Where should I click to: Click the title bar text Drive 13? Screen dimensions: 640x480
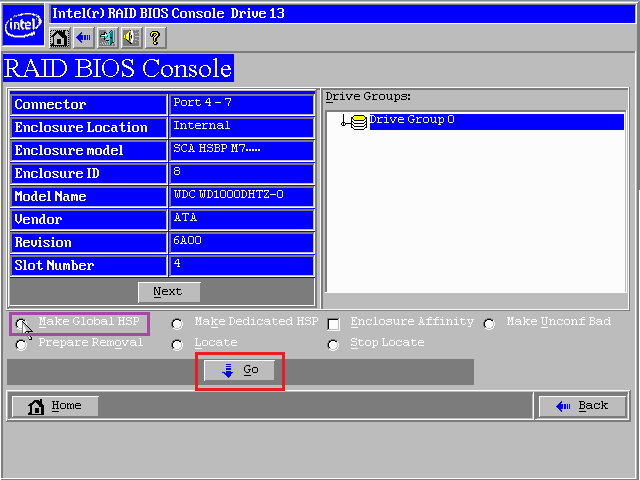click(257, 13)
